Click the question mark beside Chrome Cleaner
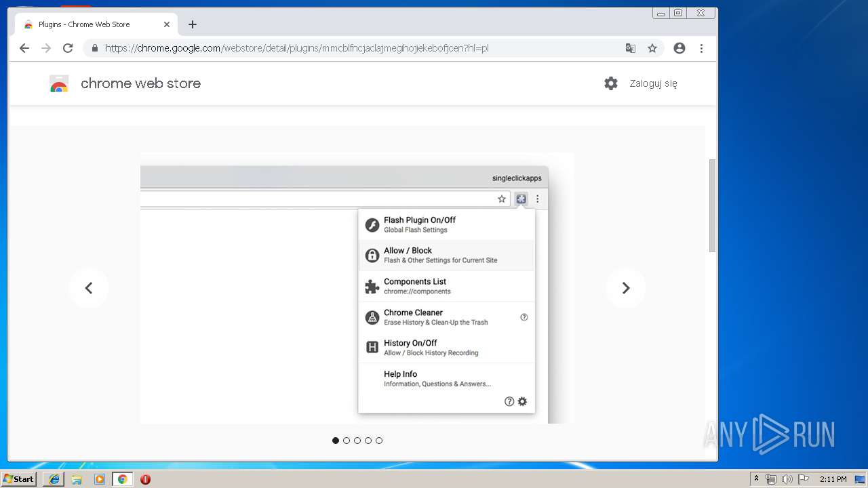 524,317
